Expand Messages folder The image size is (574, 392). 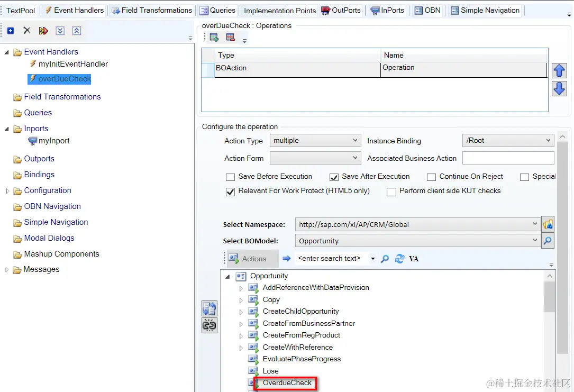tap(7, 270)
